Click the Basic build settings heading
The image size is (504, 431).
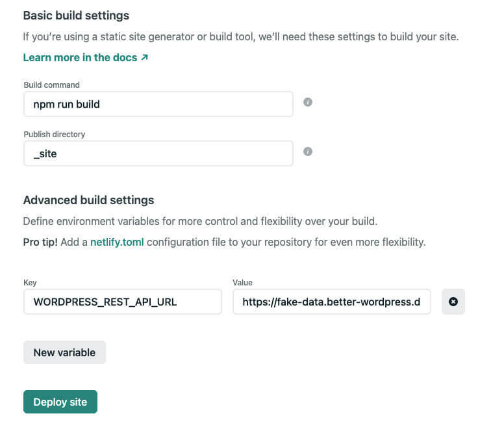pos(76,16)
